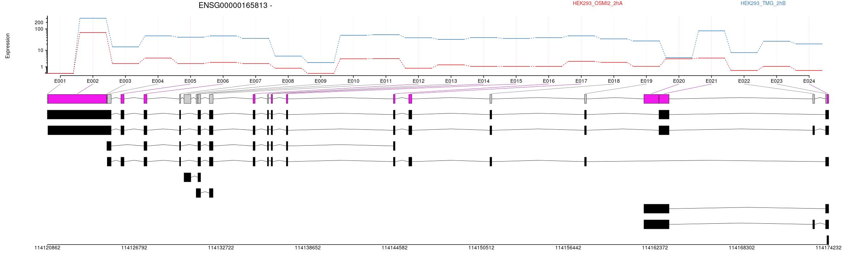Image resolution: width=868 pixels, height=253 pixels.
Task: Click the large black first exon of top transcript
Action: pyautogui.click(x=79, y=115)
